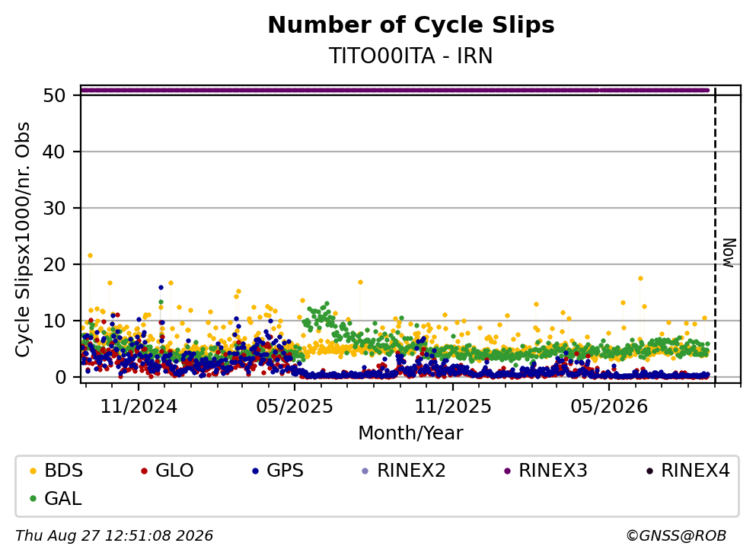Viewport: 756px width, 559px height.
Task: Click the 11/2024 x-axis tick label
Action: pos(139,407)
